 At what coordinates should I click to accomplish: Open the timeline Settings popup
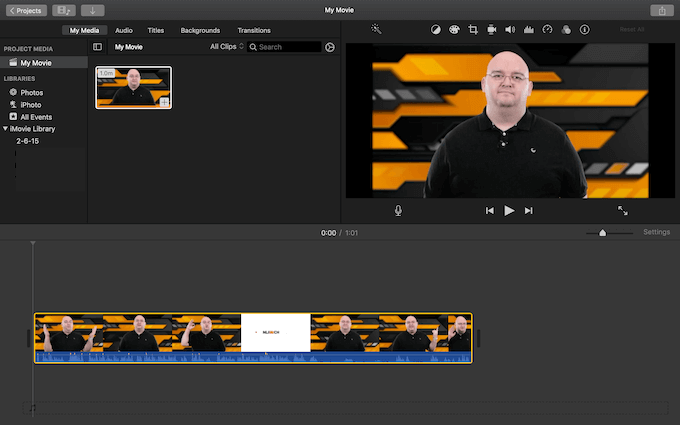coord(656,232)
